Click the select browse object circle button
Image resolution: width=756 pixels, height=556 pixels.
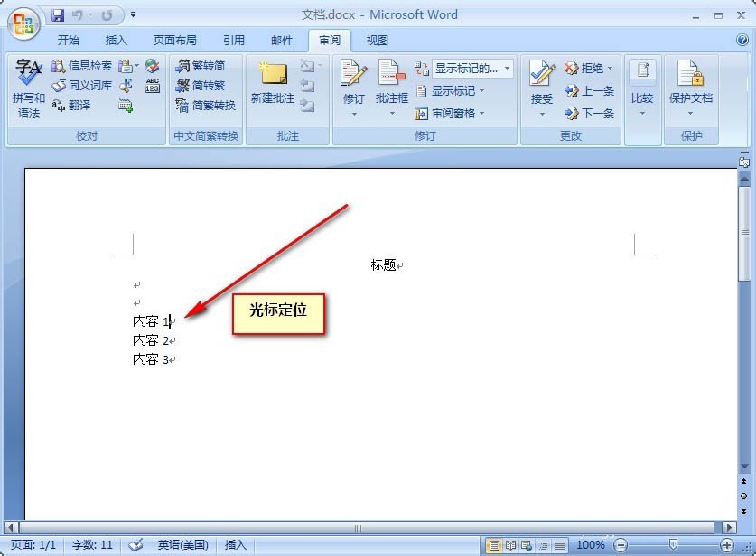(x=744, y=496)
